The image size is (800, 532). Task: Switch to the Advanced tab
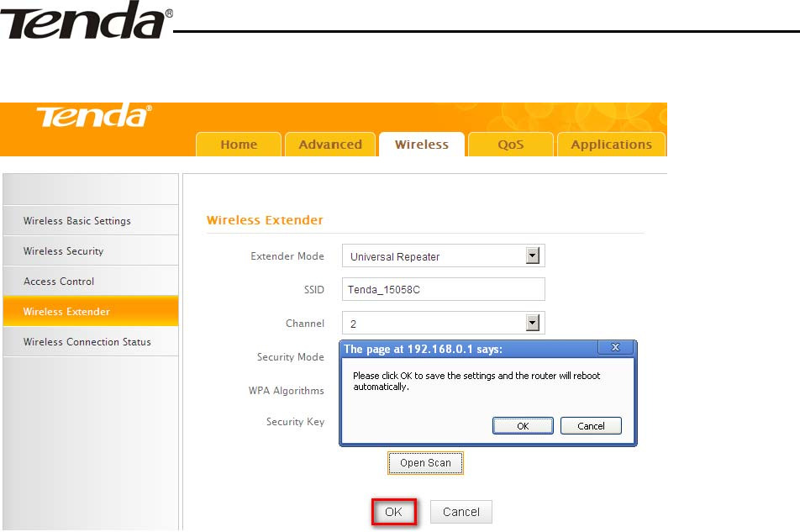(330, 145)
